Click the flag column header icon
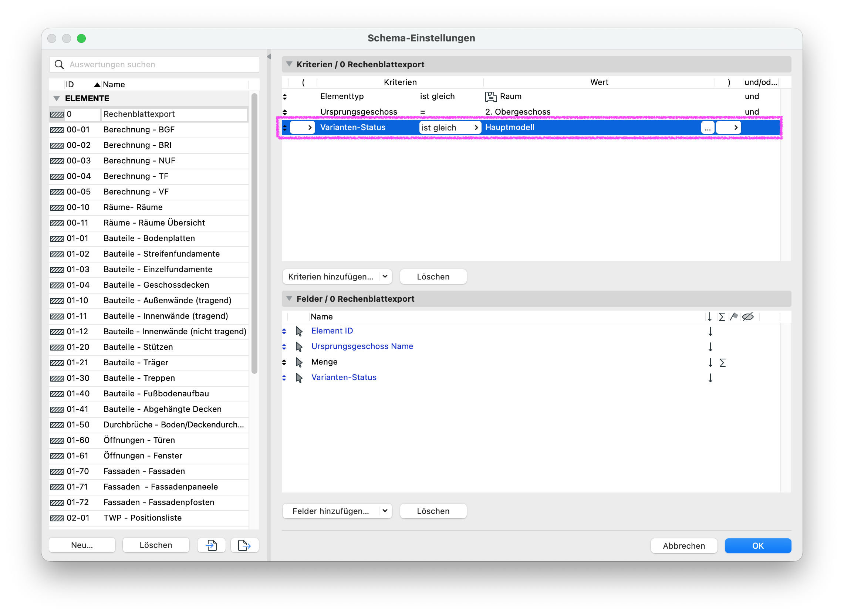 coord(734,317)
